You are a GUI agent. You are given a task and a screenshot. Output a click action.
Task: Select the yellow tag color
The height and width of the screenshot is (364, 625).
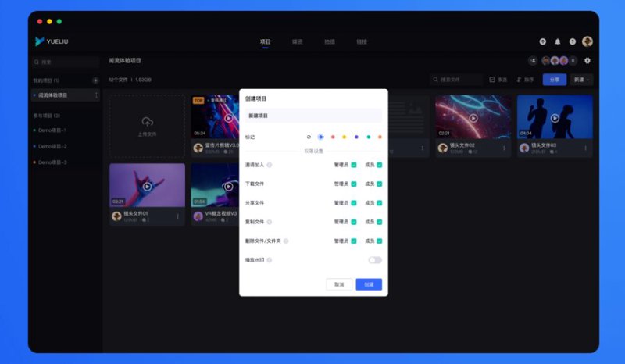pos(345,137)
